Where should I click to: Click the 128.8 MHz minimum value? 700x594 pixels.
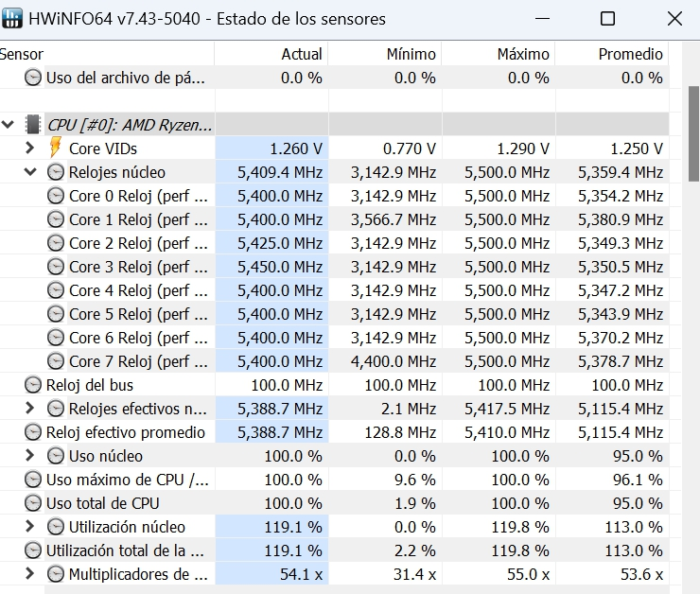coord(400,432)
